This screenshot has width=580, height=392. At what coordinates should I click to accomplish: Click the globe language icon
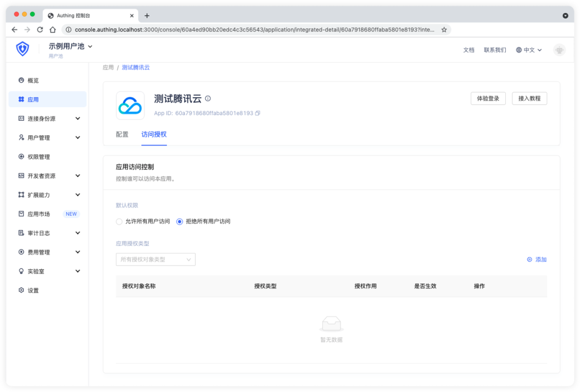coord(519,50)
